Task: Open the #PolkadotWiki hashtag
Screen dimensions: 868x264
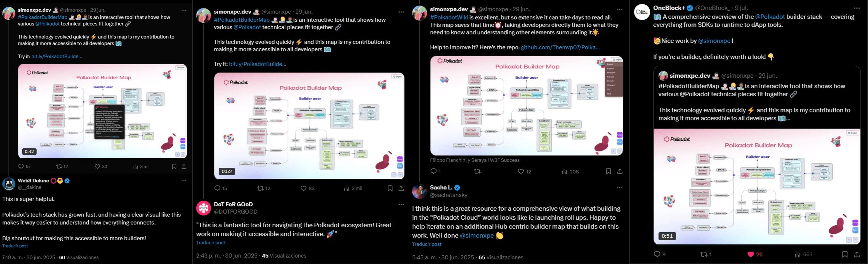Action: 449,18
